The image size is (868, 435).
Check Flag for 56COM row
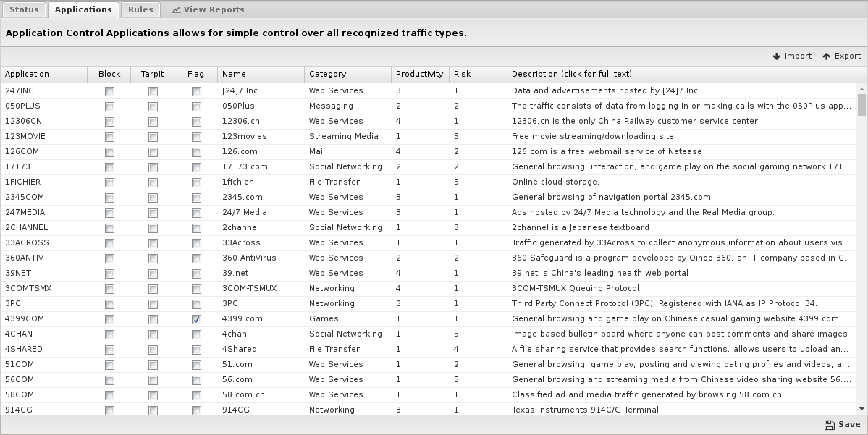coord(196,380)
